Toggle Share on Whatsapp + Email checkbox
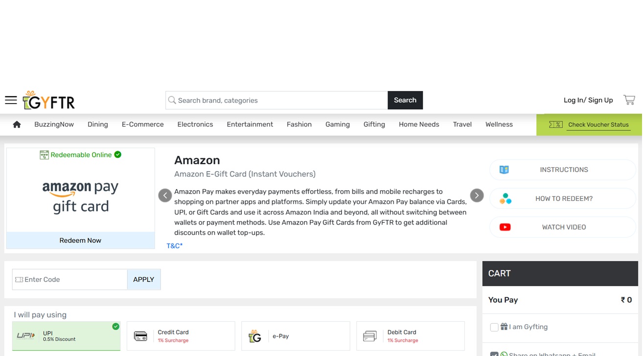644x356 pixels. point(494,354)
